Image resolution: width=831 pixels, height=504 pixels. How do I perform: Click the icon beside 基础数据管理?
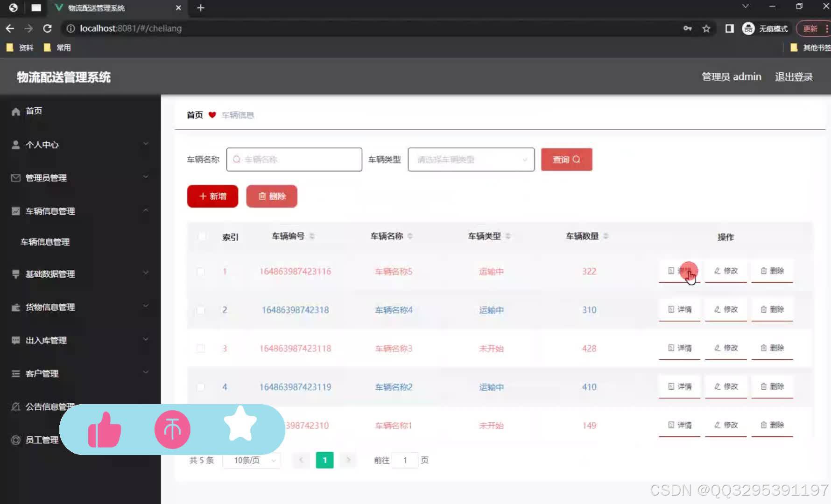click(16, 274)
